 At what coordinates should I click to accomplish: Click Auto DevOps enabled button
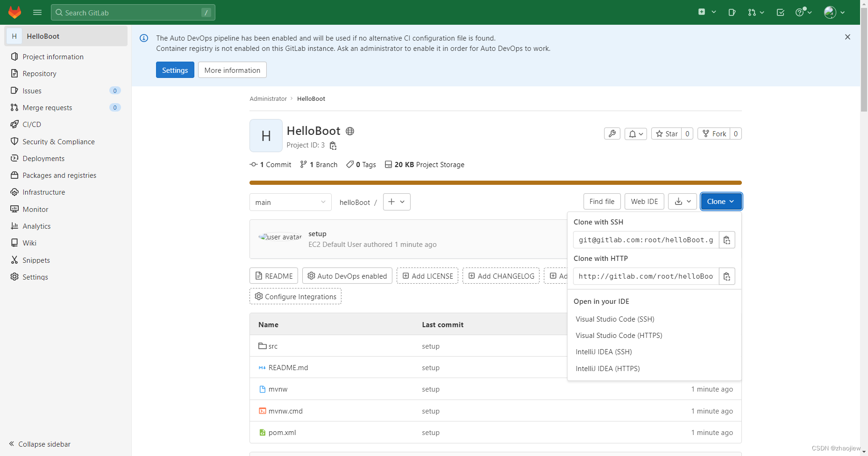(x=347, y=276)
